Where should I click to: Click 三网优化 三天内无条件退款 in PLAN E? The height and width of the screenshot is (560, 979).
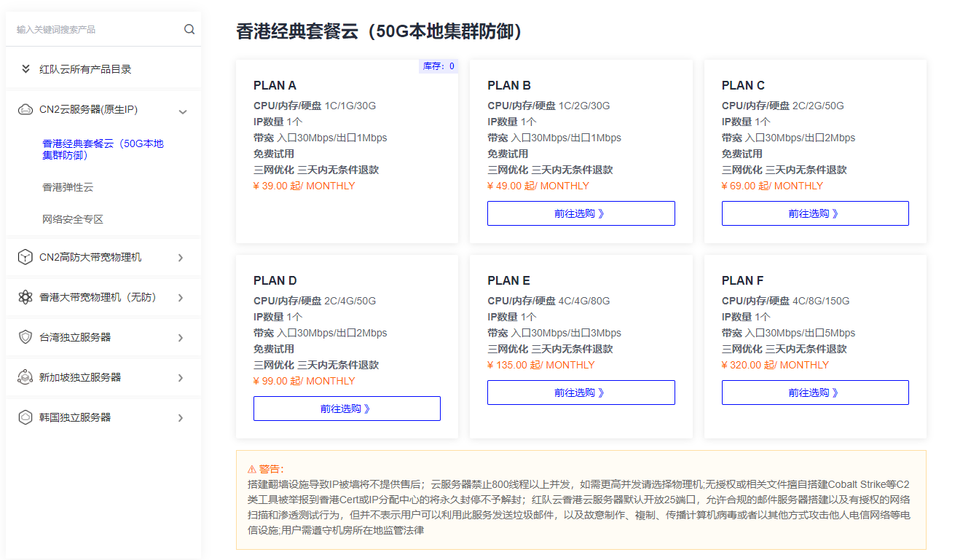(x=550, y=349)
